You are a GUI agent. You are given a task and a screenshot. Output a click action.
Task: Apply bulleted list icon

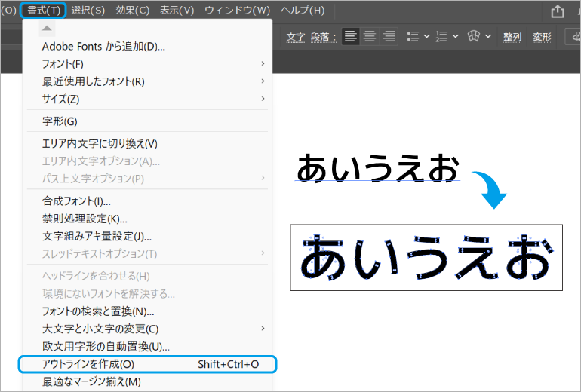tap(413, 36)
